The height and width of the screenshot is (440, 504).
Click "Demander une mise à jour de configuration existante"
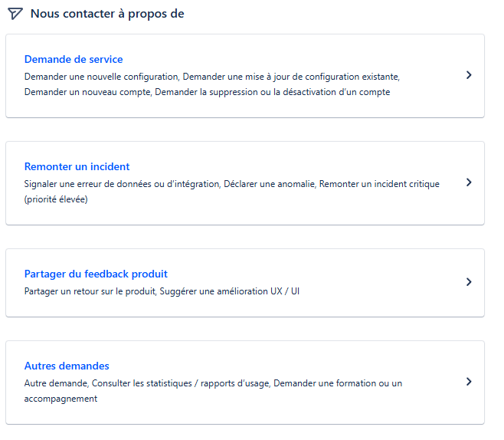point(290,77)
